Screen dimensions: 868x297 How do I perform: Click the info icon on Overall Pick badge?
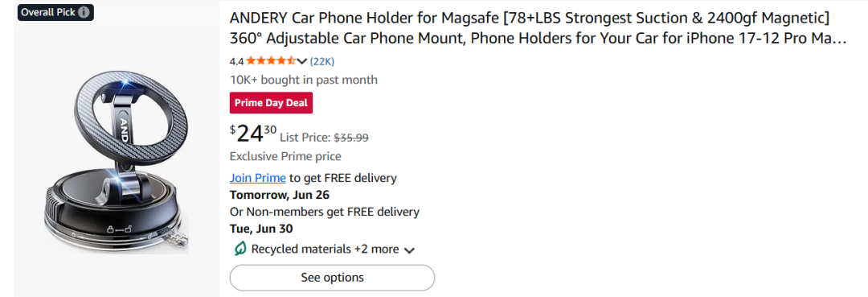pos(84,12)
